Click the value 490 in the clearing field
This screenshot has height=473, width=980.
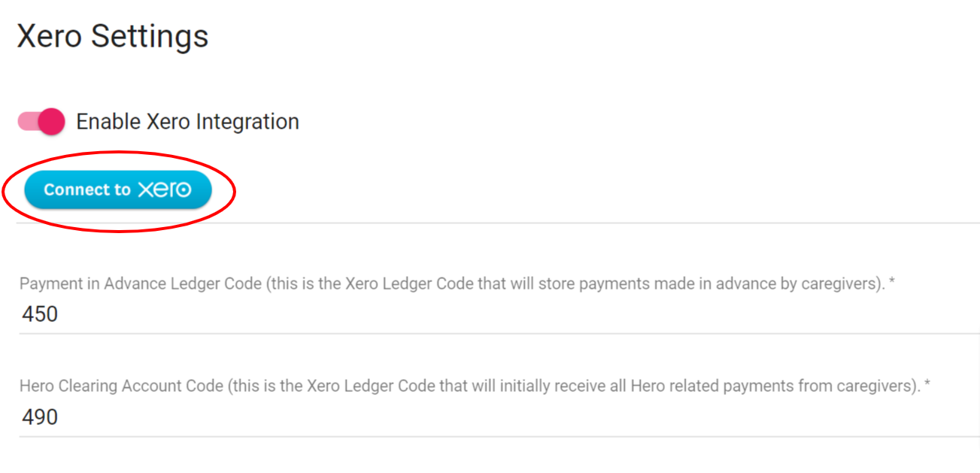(40, 417)
